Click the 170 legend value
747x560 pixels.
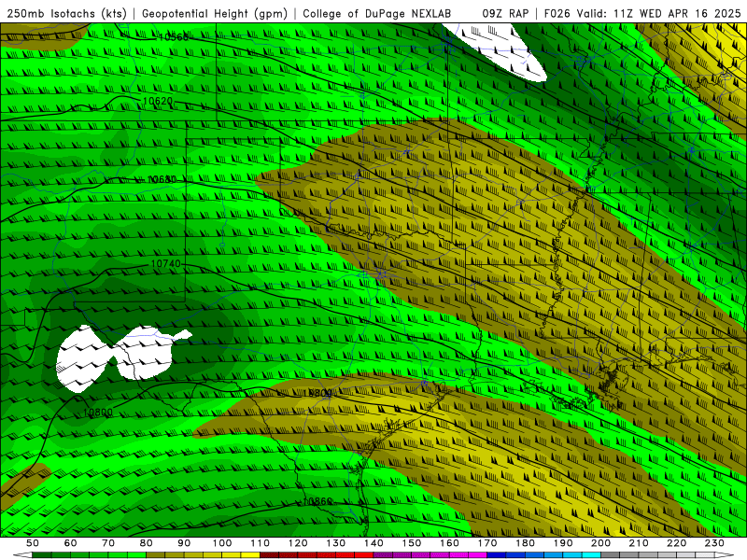[x=487, y=543]
